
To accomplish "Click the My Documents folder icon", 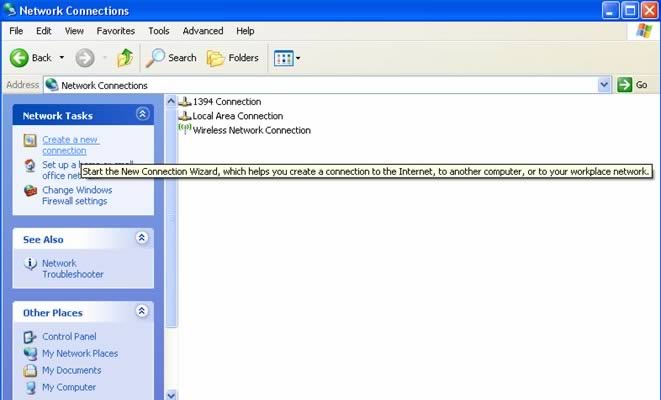I will (30, 370).
